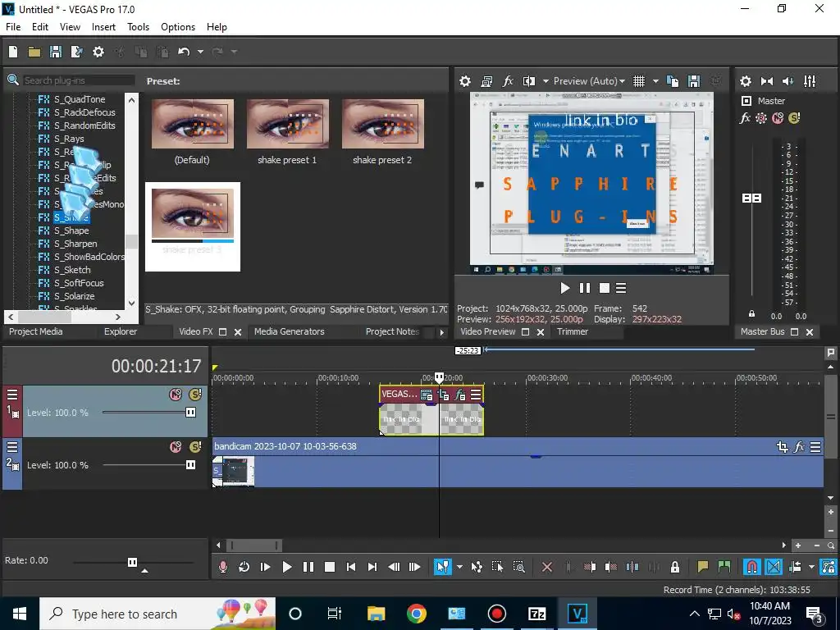This screenshot has height=630, width=840.
Task: Switch to the Trimmer tab
Action: [x=572, y=331]
